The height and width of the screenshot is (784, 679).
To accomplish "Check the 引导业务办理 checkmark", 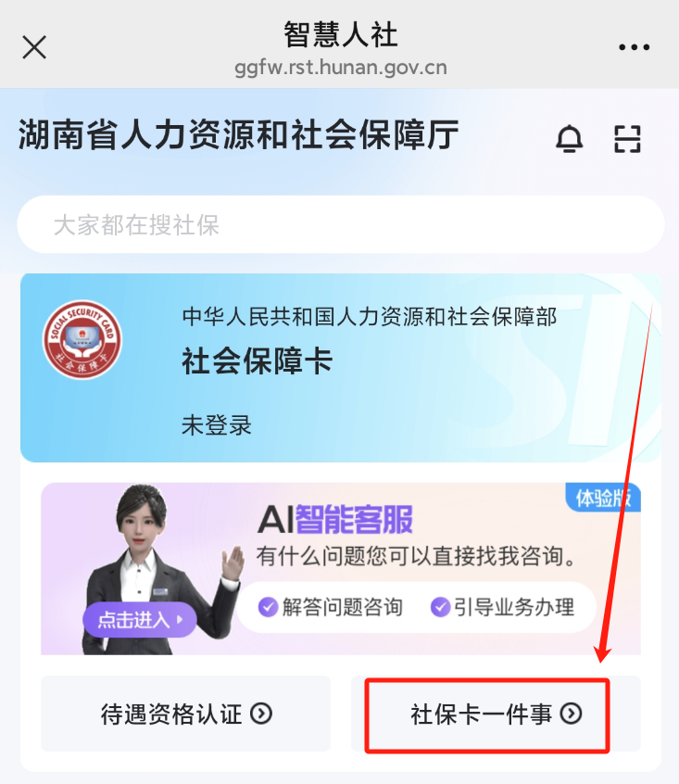I will click(x=440, y=607).
